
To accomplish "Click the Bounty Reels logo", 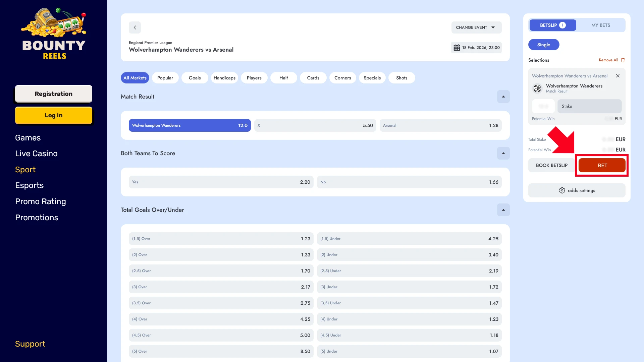I will (53, 34).
